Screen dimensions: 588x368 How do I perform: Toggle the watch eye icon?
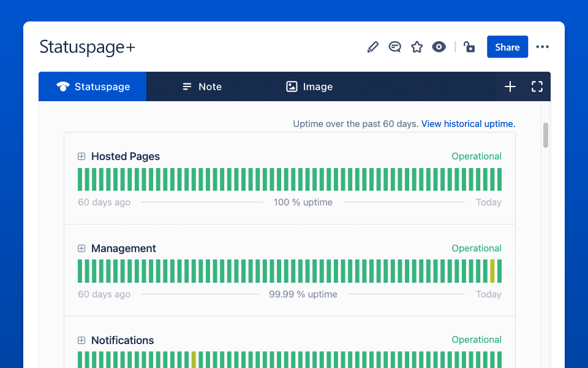(439, 47)
